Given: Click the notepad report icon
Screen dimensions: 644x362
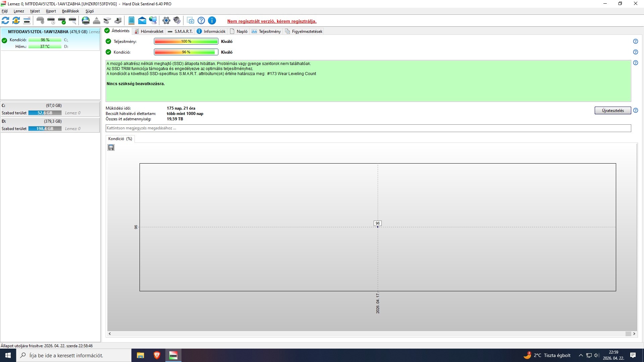Looking at the screenshot, I should [x=131, y=21].
